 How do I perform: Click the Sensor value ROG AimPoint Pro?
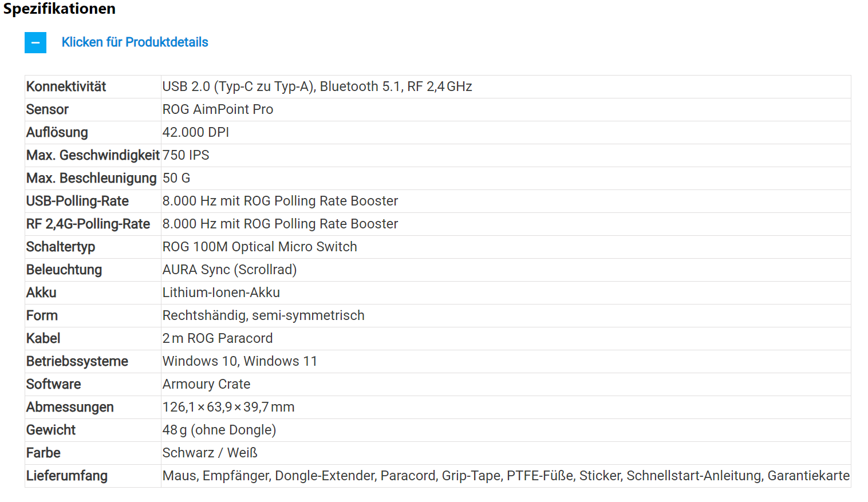pyautogui.click(x=218, y=109)
